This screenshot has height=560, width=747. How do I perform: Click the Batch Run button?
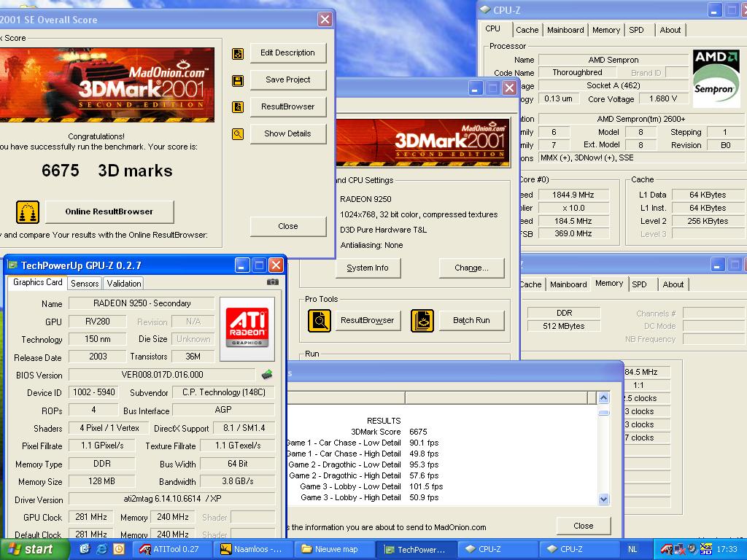point(471,321)
